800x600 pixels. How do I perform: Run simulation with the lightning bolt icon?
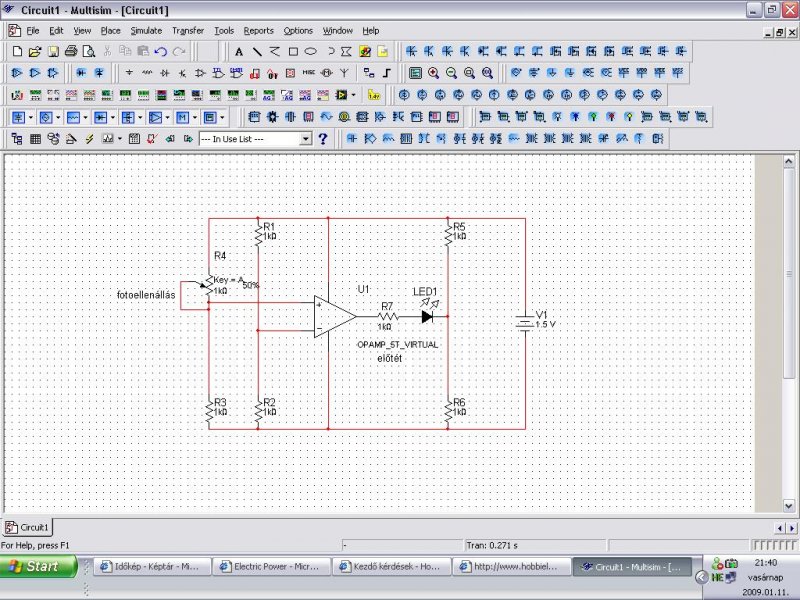[89, 139]
